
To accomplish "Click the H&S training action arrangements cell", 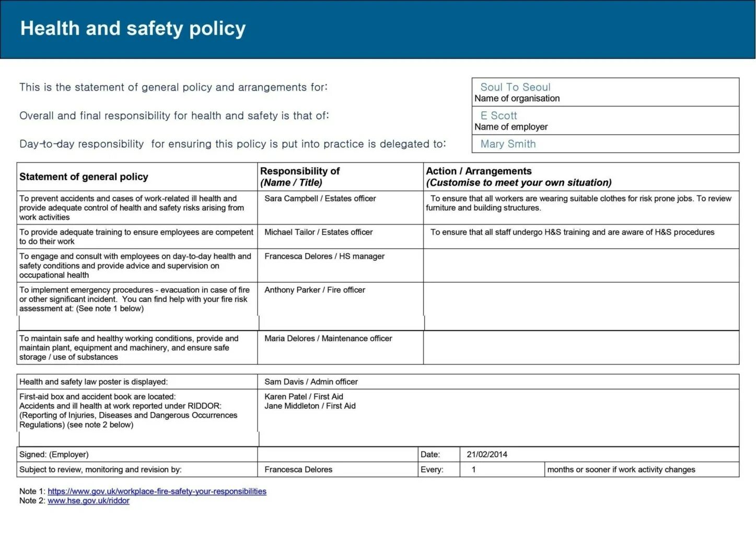I will point(581,237).
